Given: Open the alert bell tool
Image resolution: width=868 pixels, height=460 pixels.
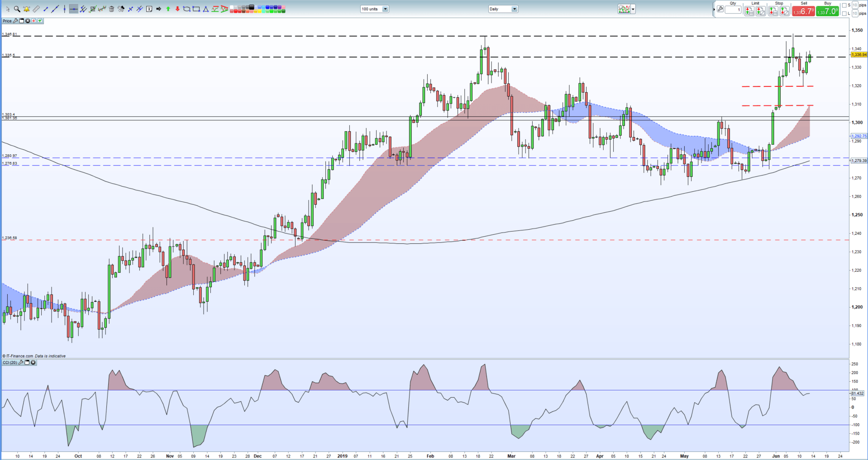Looking at the screenshot, I should tap(26, 9).
